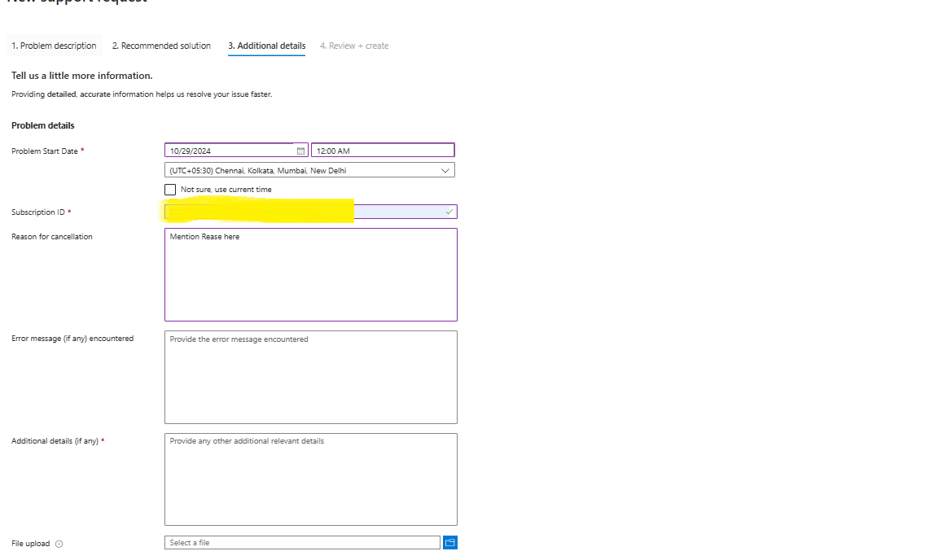Image resolution: width=938 pixels, height=560 pixels.
Task: Click the 'Problem details' section heading
Action: pos(43,125)
